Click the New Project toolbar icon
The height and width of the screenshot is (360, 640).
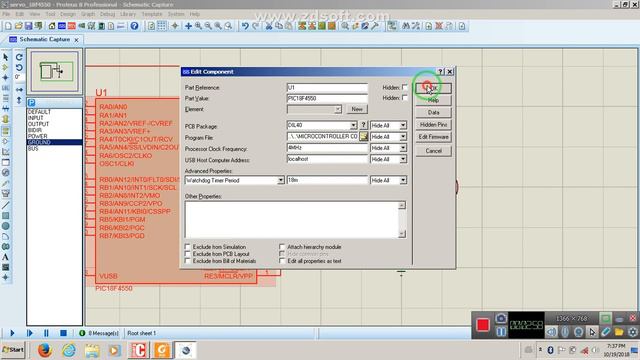(x=8, y=26)
